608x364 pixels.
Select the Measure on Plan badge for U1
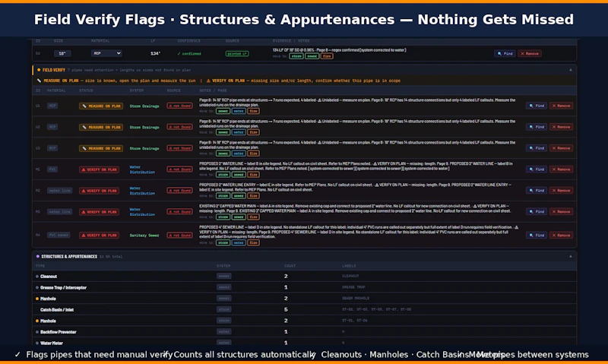pyautogui.click(x=101, y=106)
